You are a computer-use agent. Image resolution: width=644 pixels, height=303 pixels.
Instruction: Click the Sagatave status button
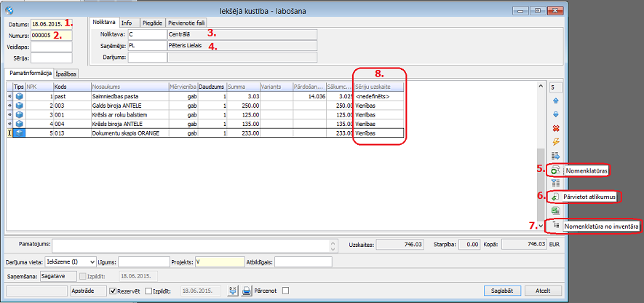(x=58, y=276)
